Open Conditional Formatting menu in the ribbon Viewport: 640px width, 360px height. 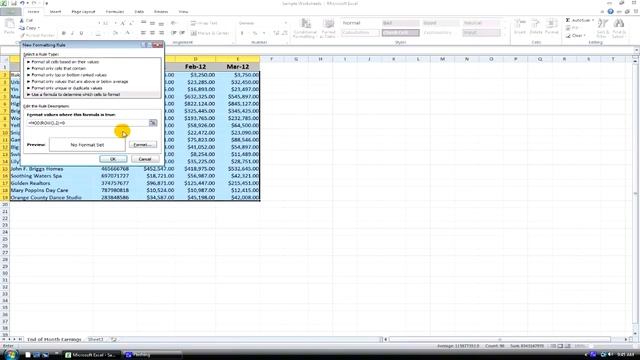pos(305,28)
